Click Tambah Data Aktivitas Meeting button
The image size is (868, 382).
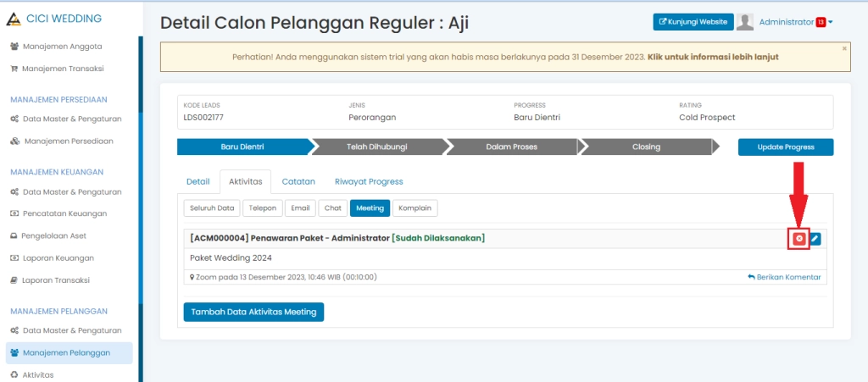253,312
